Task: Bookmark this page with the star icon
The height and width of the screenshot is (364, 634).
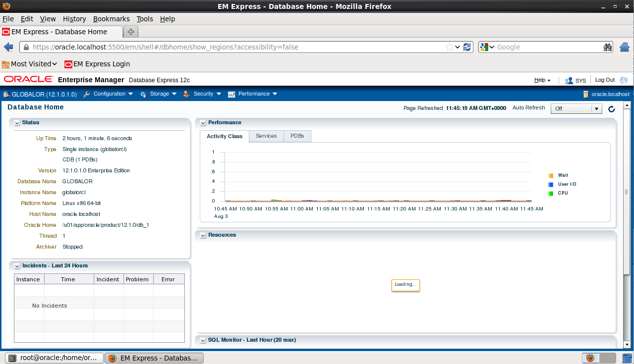Action: [x=449, y=47]
